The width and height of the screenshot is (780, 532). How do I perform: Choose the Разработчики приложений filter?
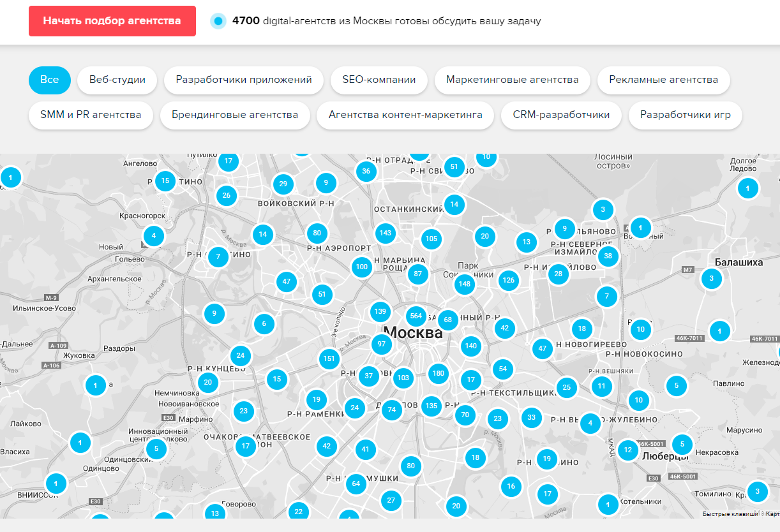(244, 80)
